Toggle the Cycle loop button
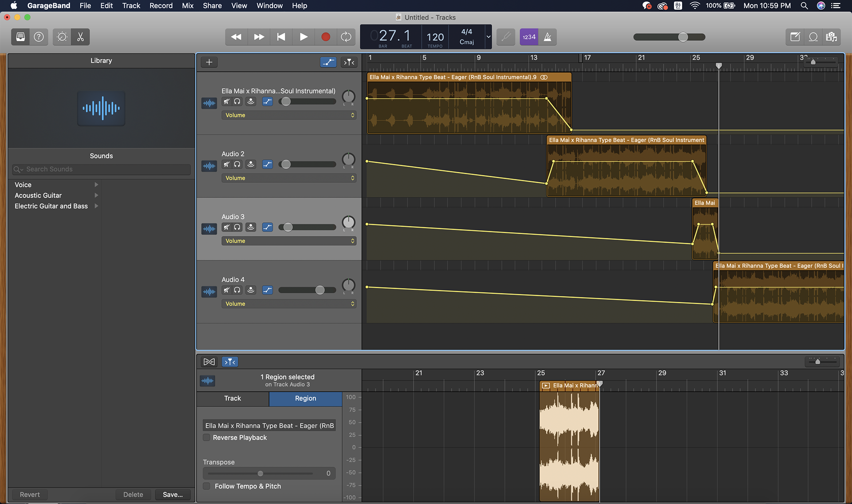This screenshot has height=504, width=852. pyautogui.click(x=346, y=37)
